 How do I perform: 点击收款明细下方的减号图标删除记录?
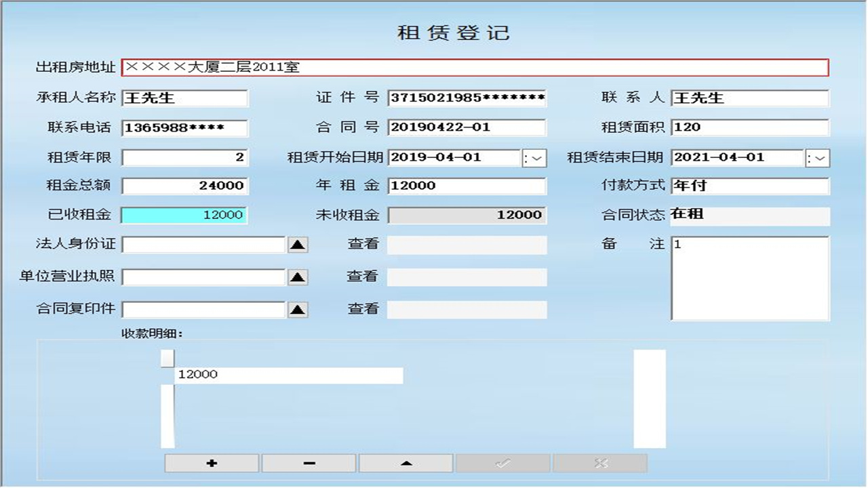tap(308, 463)
